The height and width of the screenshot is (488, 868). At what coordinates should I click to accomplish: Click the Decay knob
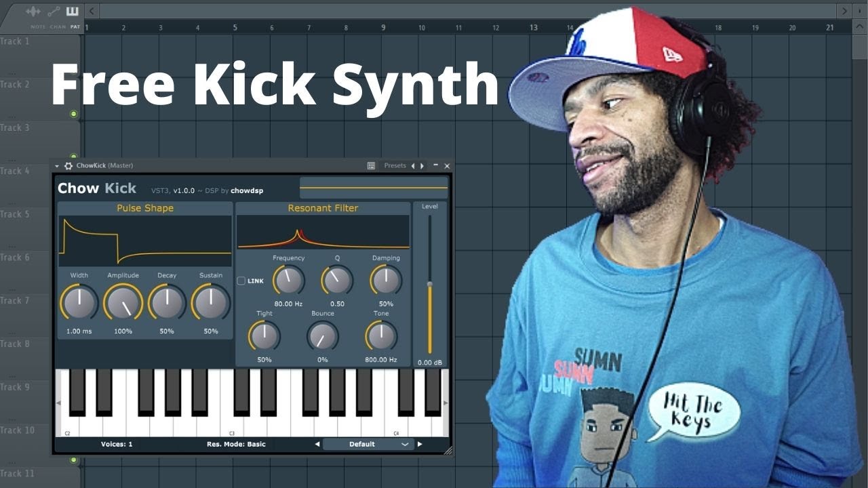(167, 302)
